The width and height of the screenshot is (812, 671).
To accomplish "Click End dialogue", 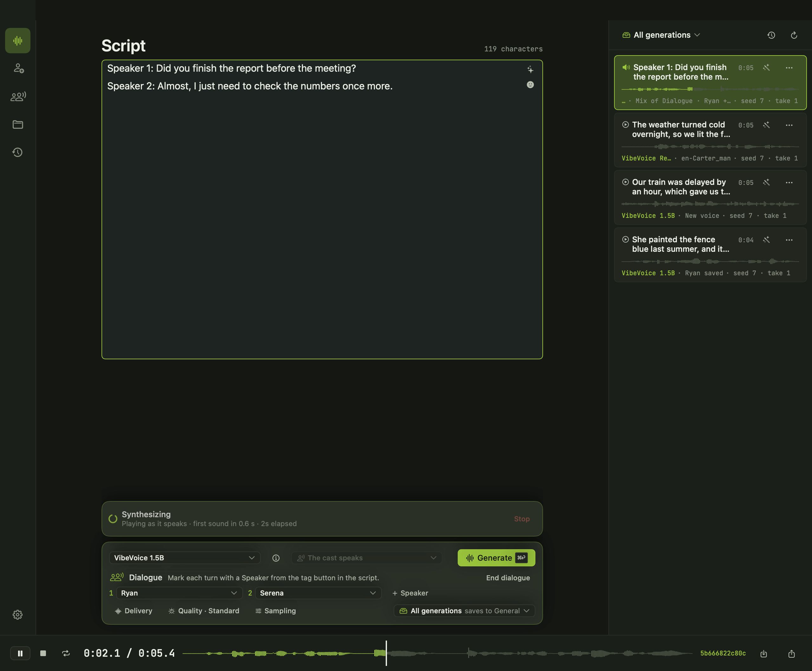I will coord(508,578).
